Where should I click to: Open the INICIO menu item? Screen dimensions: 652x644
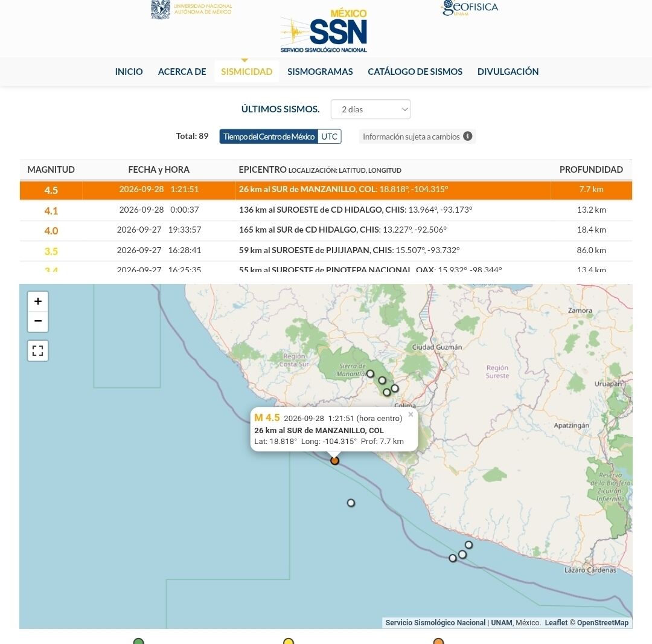click(x=129, y=71)
